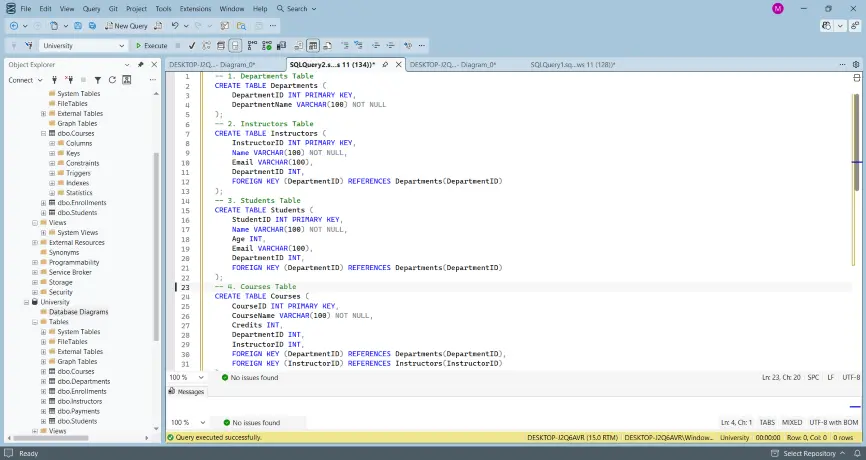Open the Extensions menu
866x460 pixels.
click(x=196, y=9)
